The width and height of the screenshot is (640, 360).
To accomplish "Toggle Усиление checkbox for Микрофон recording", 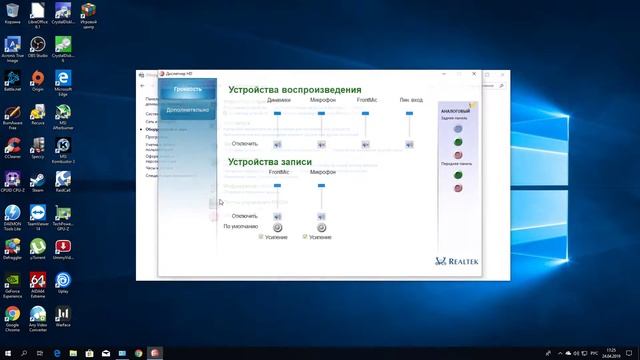I will [305, 237].
